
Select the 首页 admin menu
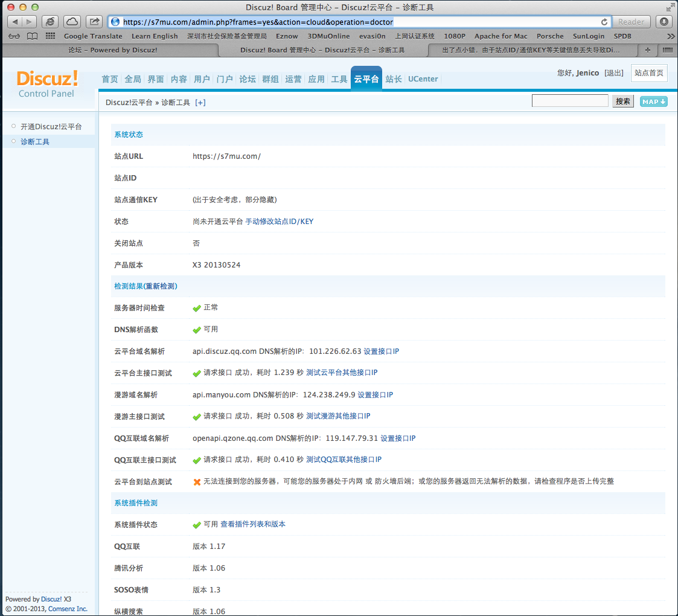pyautogui.click(x=110, y=79)
